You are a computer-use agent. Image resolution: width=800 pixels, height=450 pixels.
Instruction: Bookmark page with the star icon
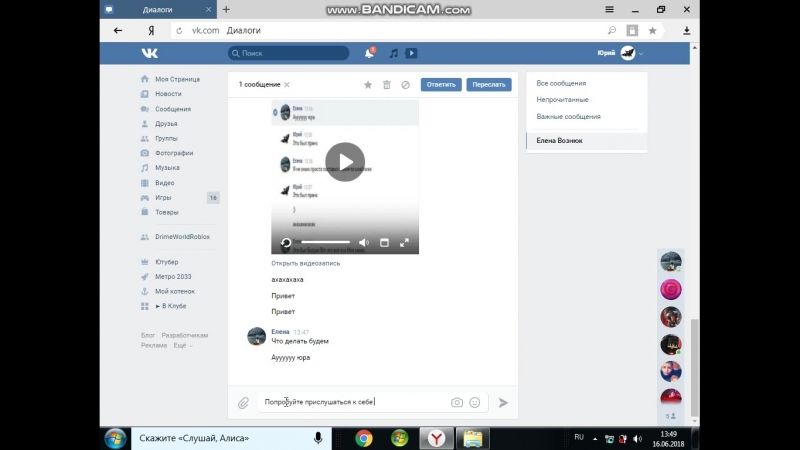[x=652, y=31]
